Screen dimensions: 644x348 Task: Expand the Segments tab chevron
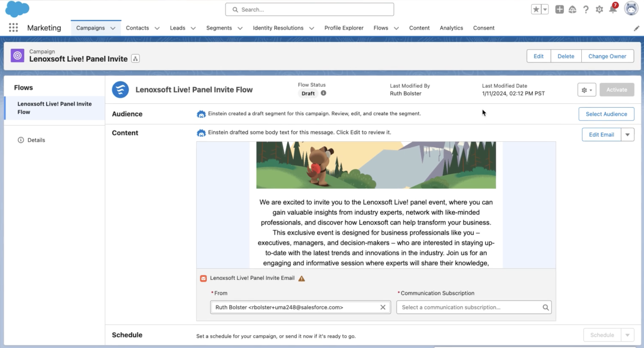pos(240,28)
